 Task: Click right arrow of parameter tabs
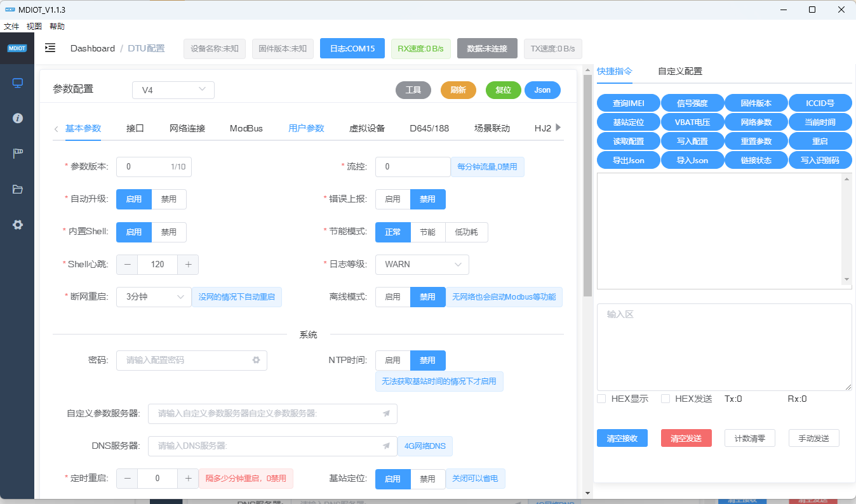tap(558, 128)
